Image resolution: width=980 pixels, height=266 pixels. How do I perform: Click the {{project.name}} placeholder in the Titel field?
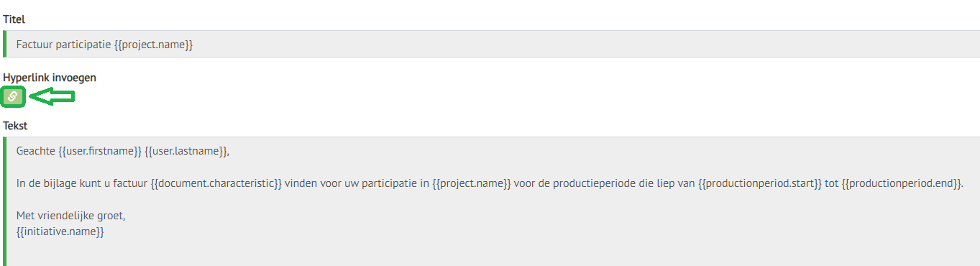coord(154,45)
